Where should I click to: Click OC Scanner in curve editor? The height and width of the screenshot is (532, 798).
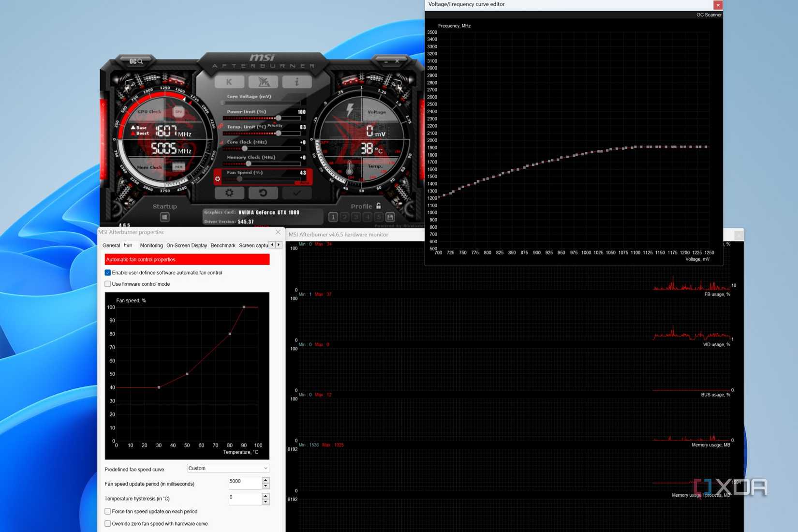click(x=709, y=15)
